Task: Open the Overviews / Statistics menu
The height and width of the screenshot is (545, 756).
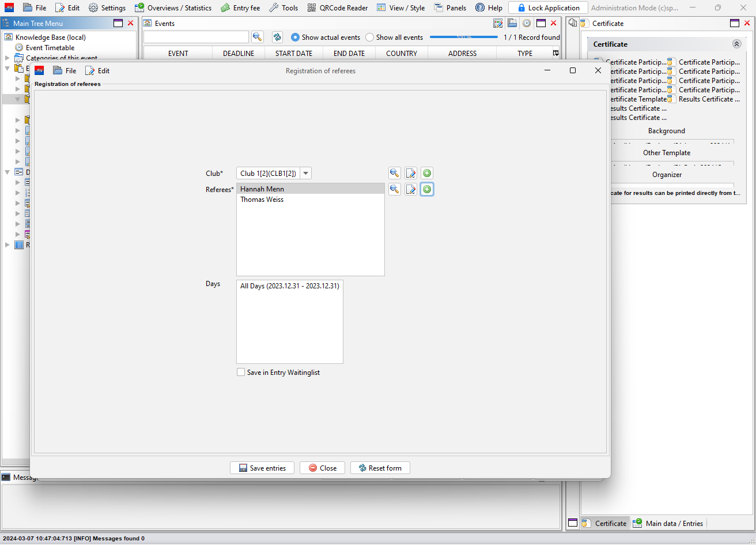Action: (x=173, y=7)
